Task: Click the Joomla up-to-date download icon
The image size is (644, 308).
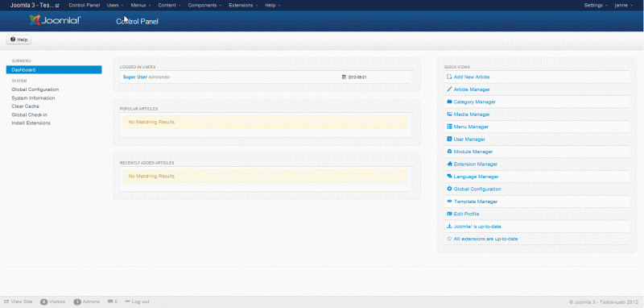Action: pyautogui.click(x=449, y=227)
